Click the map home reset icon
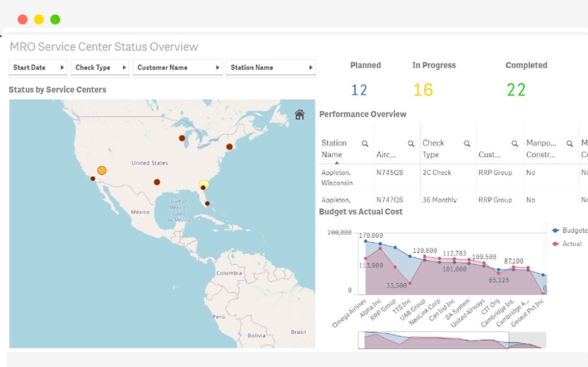 click(299, 115)
